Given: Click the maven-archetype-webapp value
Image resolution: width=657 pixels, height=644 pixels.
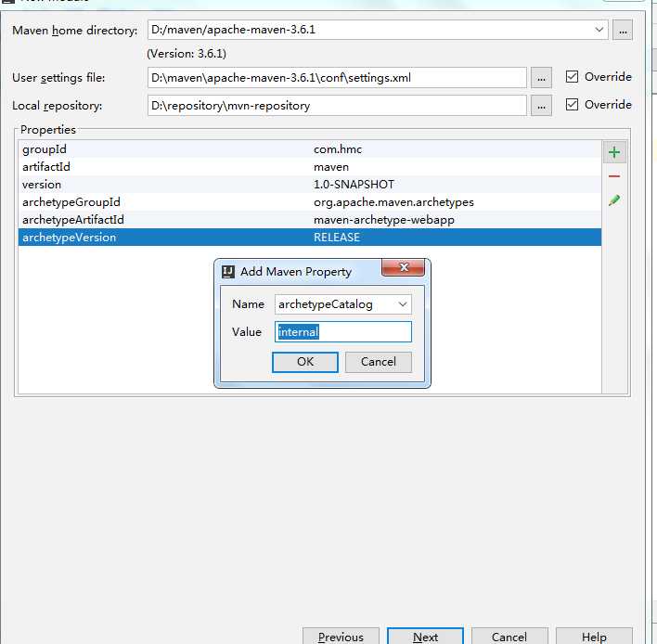Looking at the screenshot, I should click(x=384, y=220).
